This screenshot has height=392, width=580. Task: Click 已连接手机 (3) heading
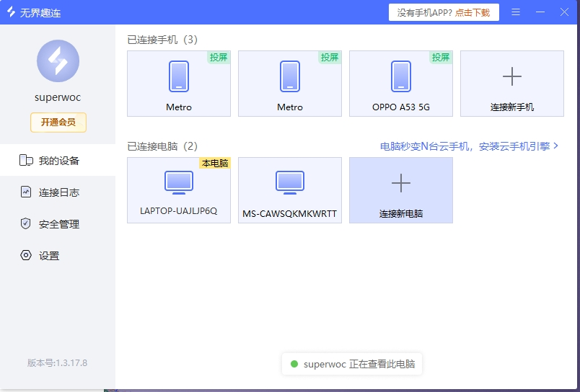[x=162, y=40]
